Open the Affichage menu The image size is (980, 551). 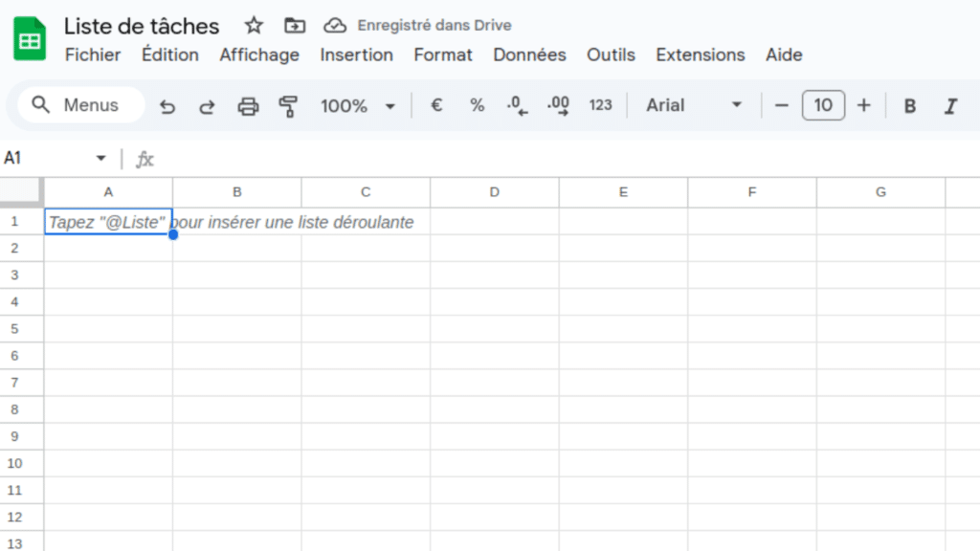point(259,55)
